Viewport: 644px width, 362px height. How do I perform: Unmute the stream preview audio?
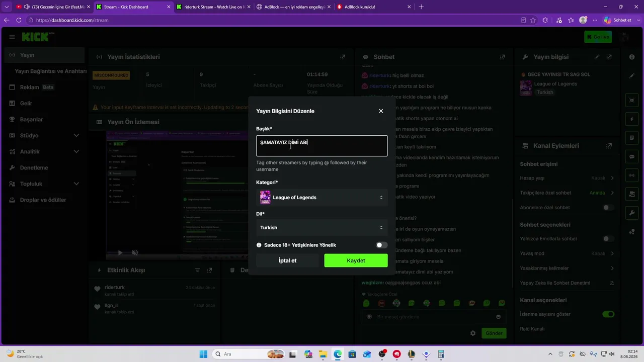(x=135, y=252)
